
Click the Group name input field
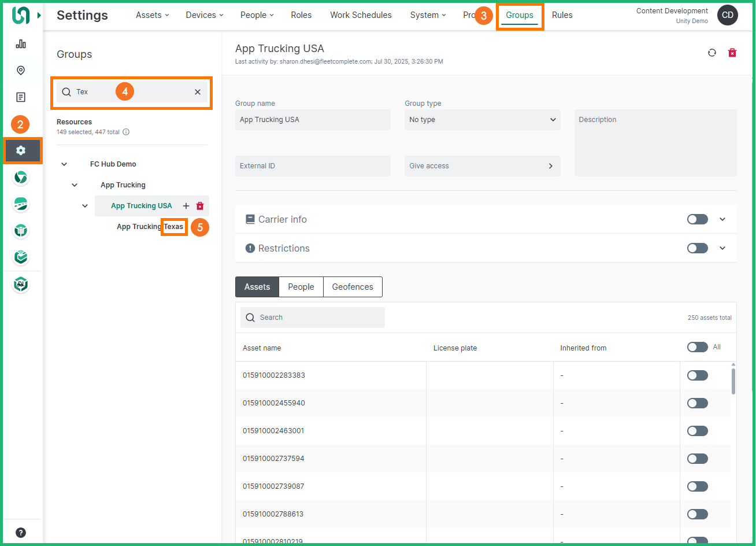click(313, 120)
